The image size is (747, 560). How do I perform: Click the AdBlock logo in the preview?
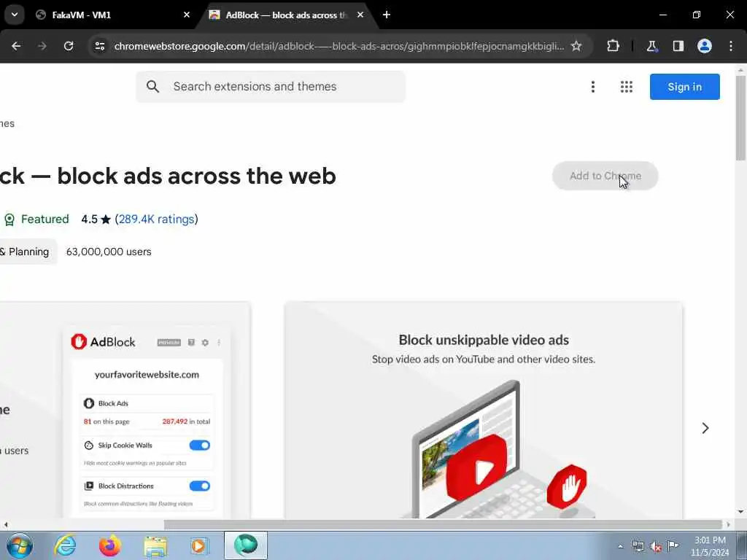pyautogui.click(x=103, y=342)
